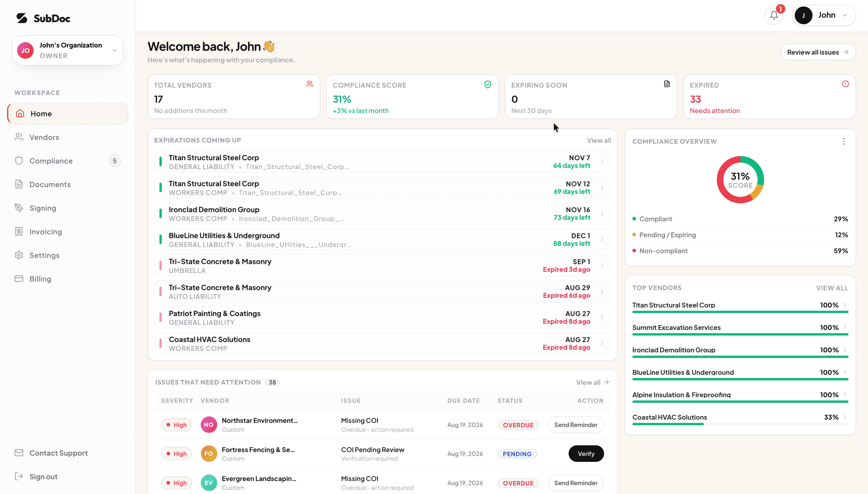Viewport: 868px width, 494px height.
Task: Click Coastal HVAC Solutions 33% progress bar
Action: point(740,424)
